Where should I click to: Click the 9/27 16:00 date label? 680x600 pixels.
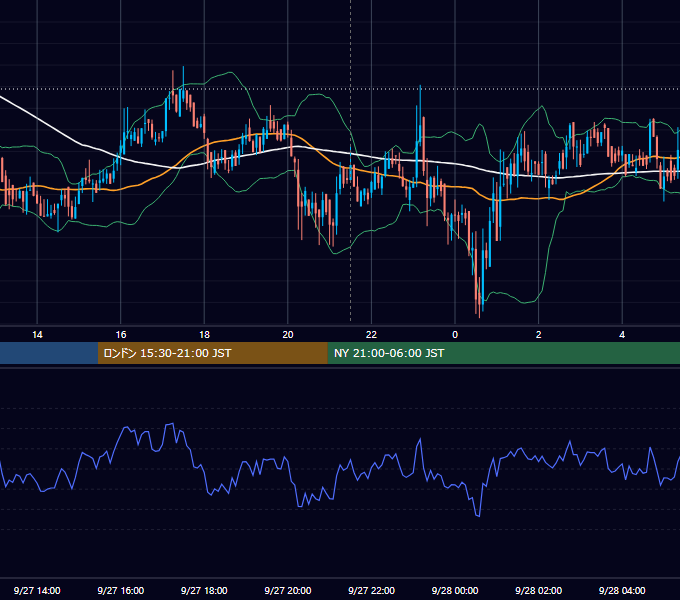[x=121, y=590]
